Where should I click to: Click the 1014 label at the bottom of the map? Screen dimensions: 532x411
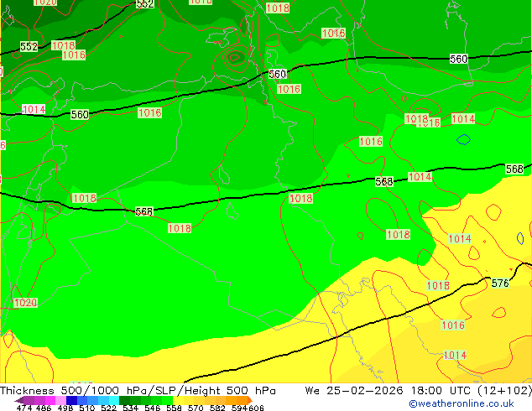455,355
